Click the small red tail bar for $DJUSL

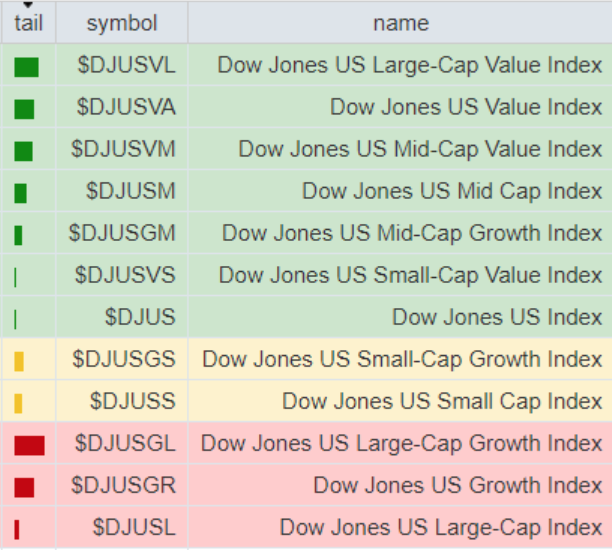(17, 529)
